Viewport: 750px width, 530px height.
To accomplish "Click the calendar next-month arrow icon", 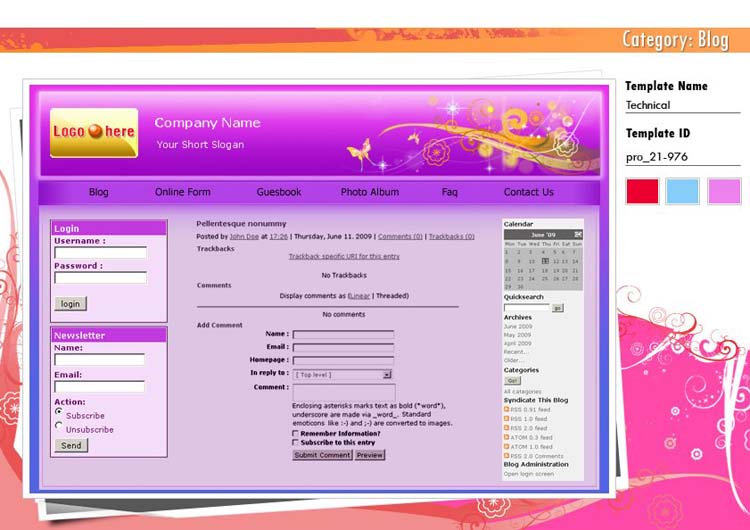I will (578, 234).
